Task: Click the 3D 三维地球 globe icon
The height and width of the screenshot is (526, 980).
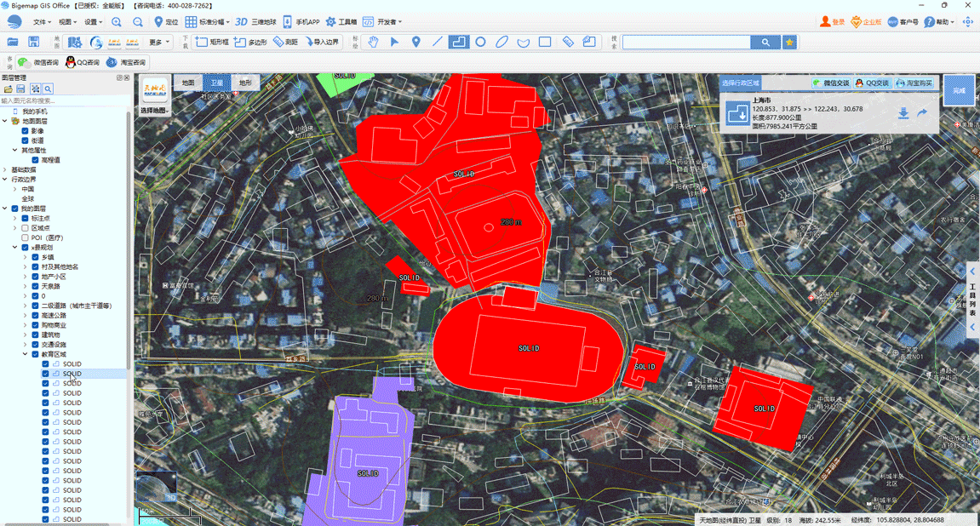Action: click(x=255, y=22)
